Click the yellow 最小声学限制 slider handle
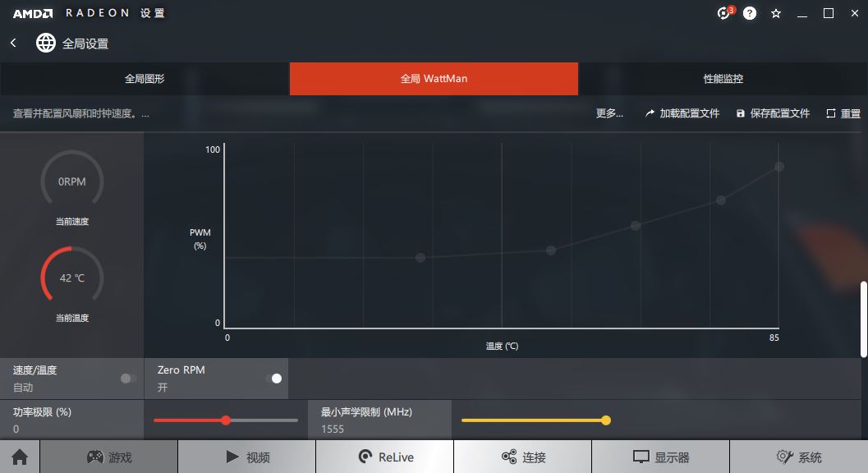 pos(606,420)
